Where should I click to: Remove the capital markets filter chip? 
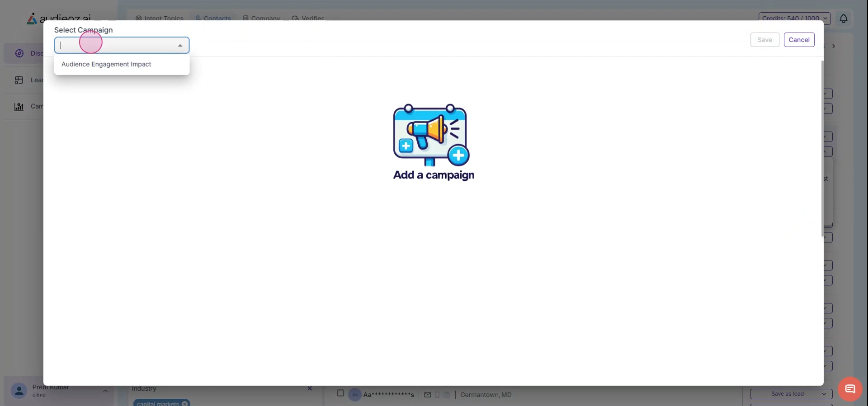[185, 403]
